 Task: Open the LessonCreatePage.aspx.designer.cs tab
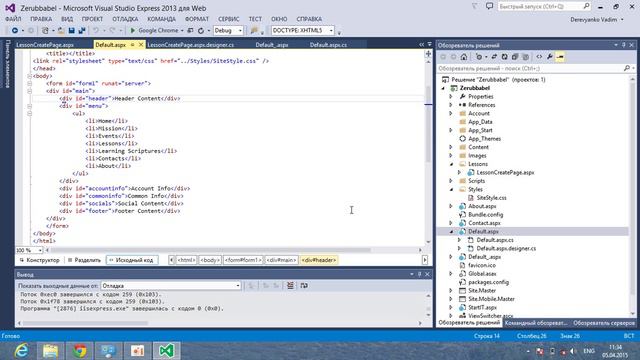coord(191,45)
